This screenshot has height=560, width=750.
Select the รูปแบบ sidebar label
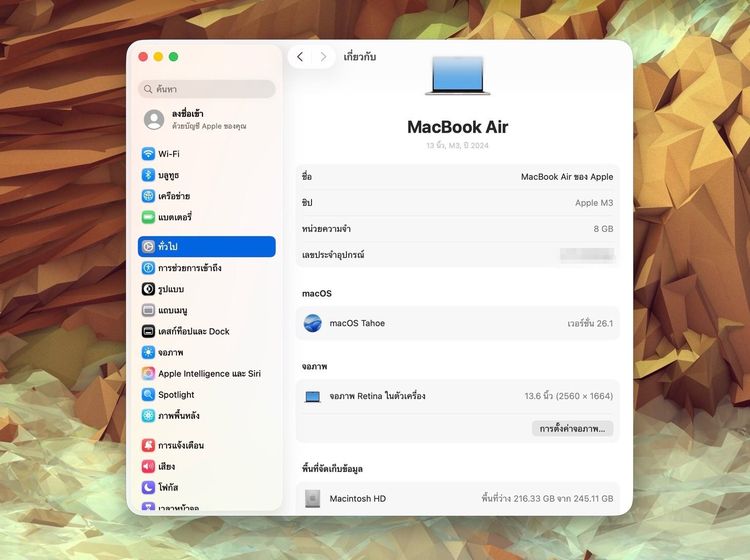click(x=171, y=289)
